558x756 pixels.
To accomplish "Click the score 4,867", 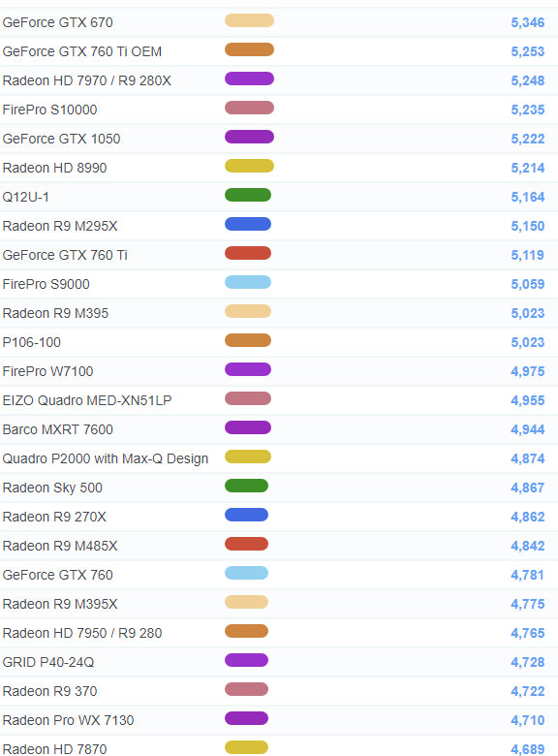I will (528, 488).
